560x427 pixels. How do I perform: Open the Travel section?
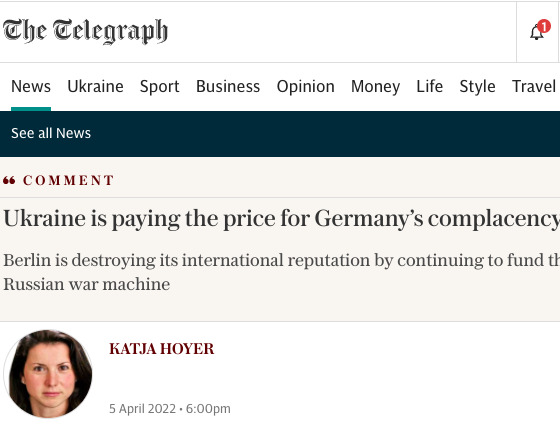coord(534,86)
